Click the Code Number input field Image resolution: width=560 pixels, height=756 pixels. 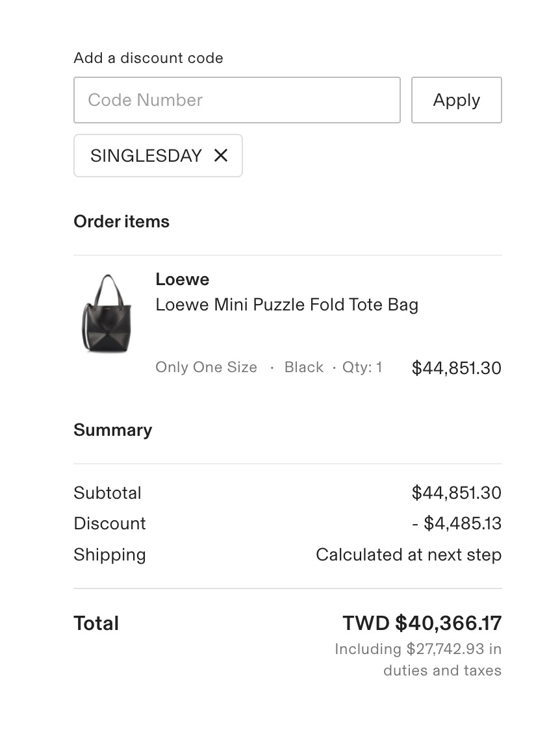(x=236, y=100)
